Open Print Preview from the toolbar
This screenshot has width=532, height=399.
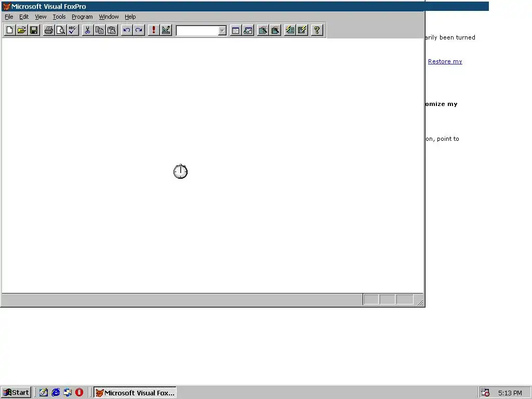tap(61, 30)
